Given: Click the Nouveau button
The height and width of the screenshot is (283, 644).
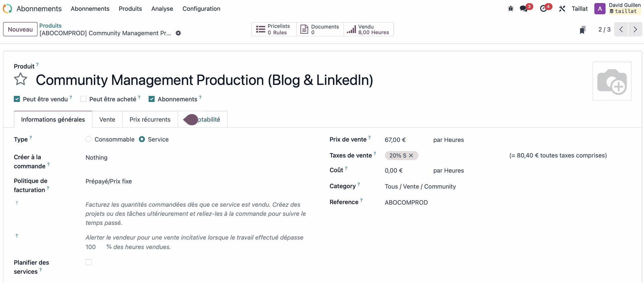Looking at the screenshot, I should pyautogui.click(x=20, y=29).
